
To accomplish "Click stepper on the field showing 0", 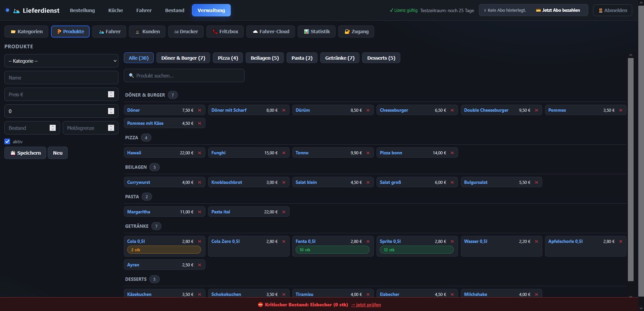I will 111,111.
